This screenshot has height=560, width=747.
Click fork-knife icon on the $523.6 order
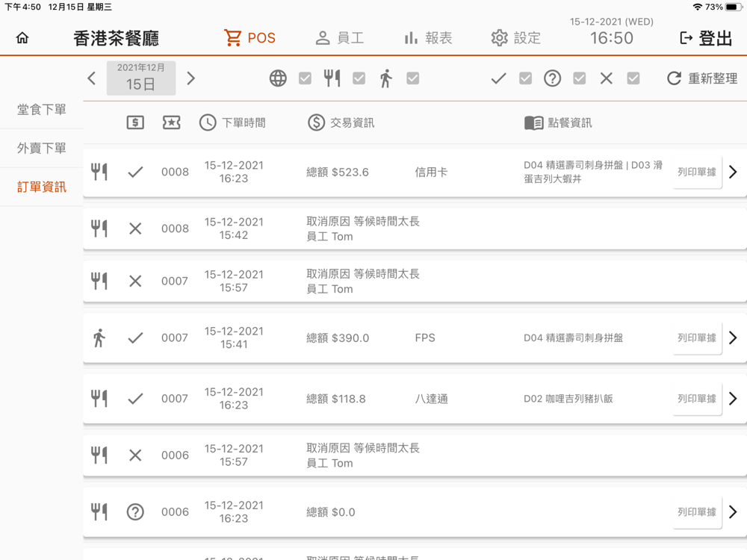pos(99,172)
